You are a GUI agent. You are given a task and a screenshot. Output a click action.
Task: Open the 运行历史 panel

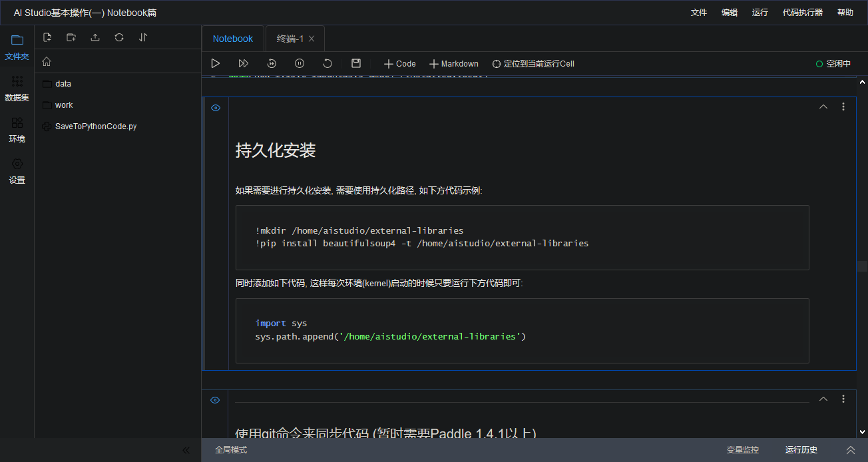tap(801, 450)
